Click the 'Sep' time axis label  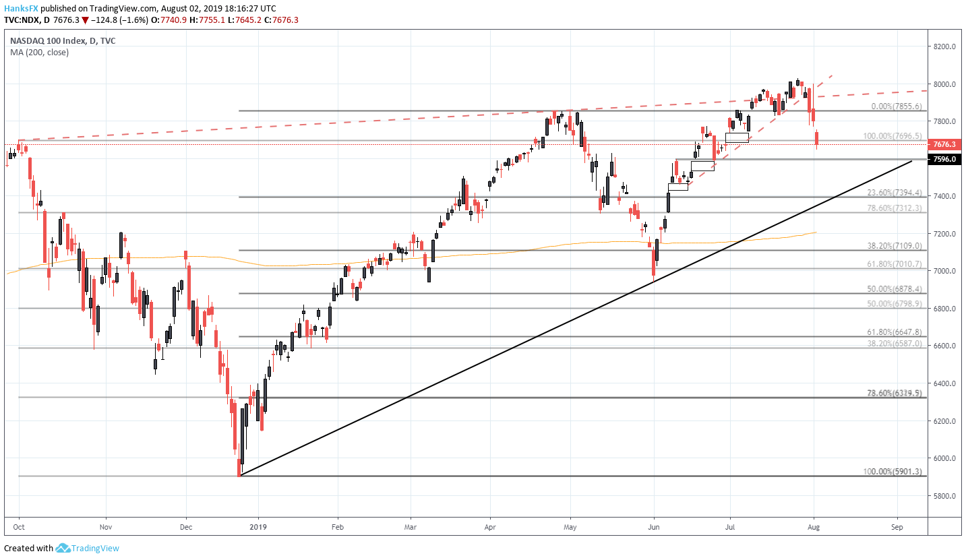click(x=896, y=527)
